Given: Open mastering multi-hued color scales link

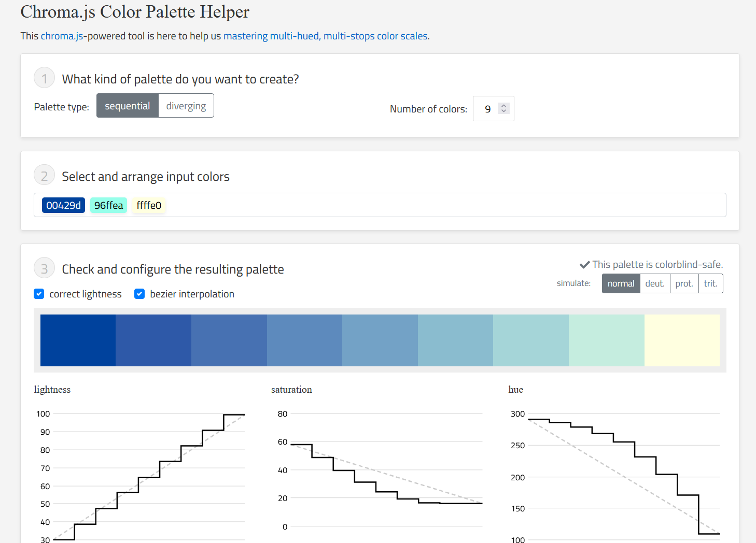Looking at the screenshot, I should [325, 36].
